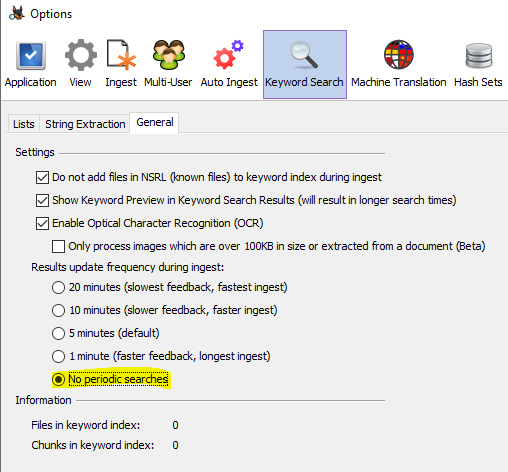Switch to the String Extraction tab

pos(85,124)
